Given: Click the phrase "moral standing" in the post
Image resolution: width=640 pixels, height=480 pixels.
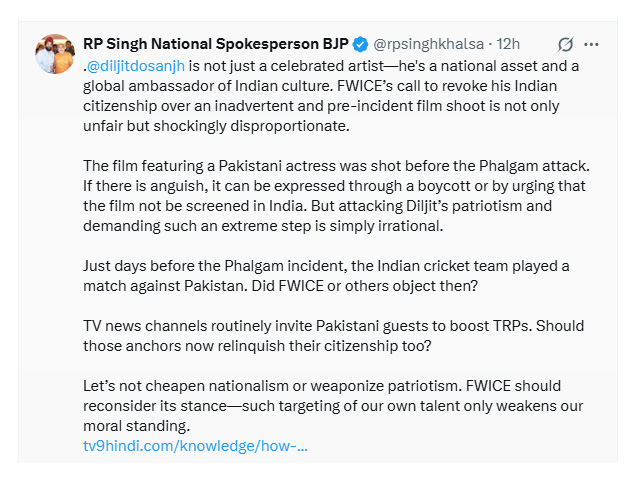Looking at the screenshot, I should [x=130, y=425].
